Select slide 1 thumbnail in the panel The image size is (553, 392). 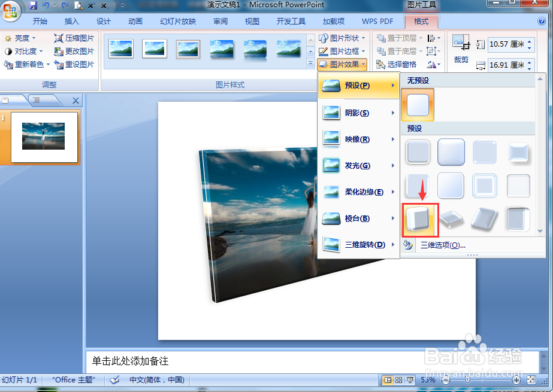pyautogui.click(x=44, y=137)
